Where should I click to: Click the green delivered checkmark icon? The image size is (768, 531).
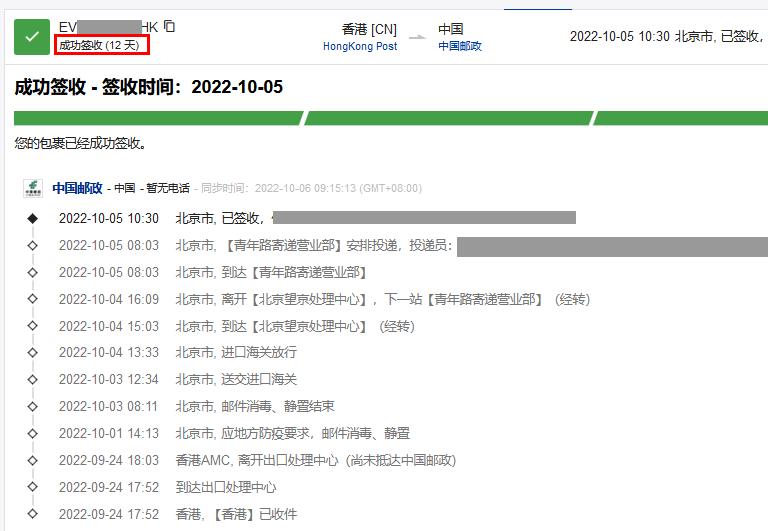[32, 37]
